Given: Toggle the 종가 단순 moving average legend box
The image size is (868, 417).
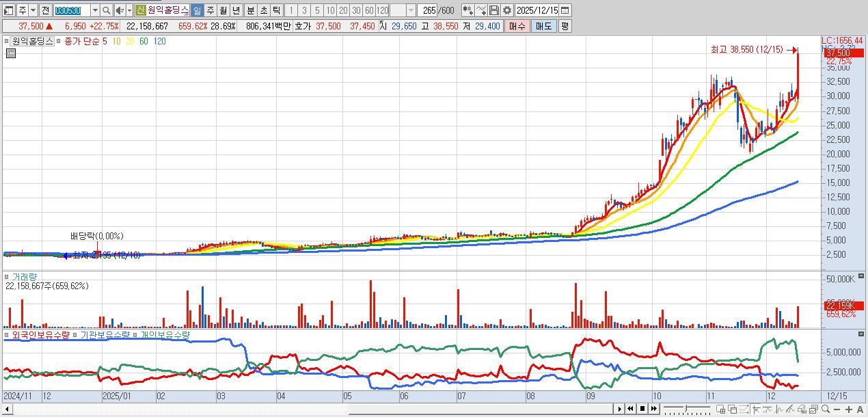Looking at the screenshot, I should coord(59,41).
